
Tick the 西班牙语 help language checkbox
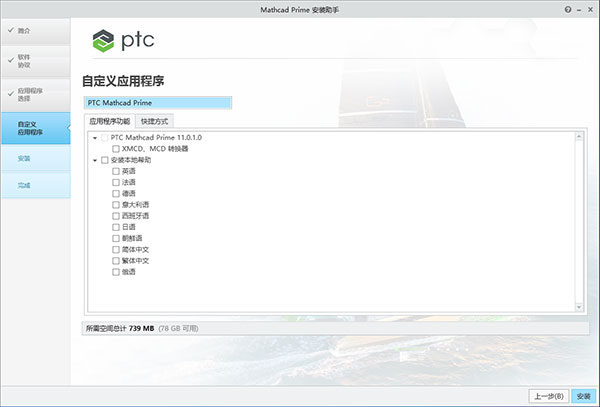[x=116, y=216]
